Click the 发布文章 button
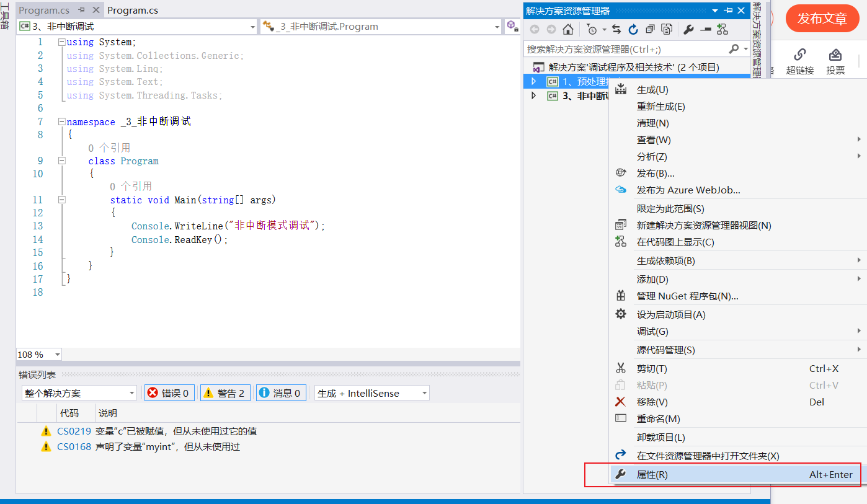The width and height of the screenshot is (867, 504). 822,19
